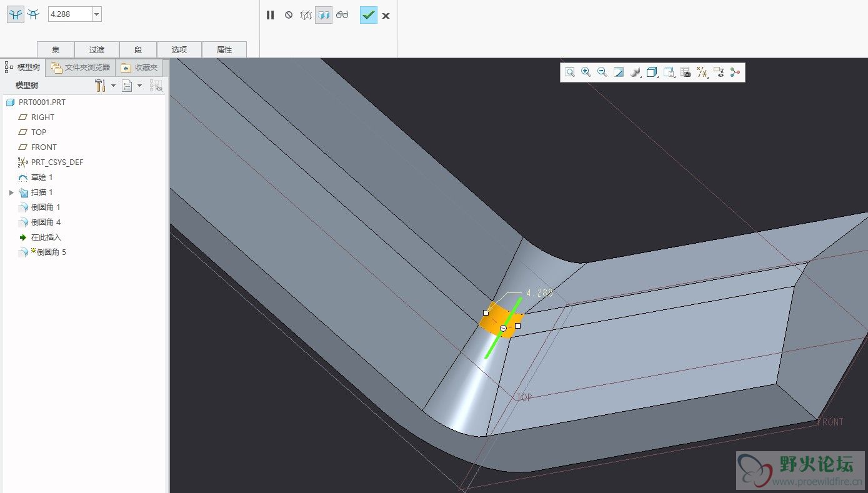Click the 选项 button in dashboard
Image resolution: width=868 pixels, height=493 pixels.
click(x=179, y=50)
